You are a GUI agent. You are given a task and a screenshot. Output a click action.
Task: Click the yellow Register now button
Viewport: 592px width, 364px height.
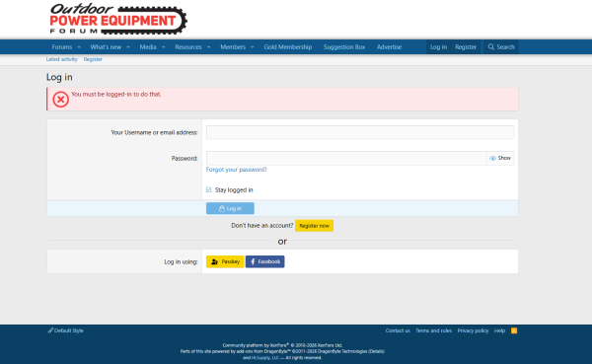coord(314,226)
